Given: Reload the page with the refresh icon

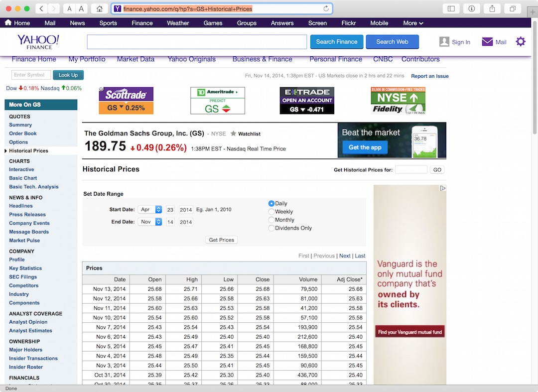Looking at the screenshot, I should click(x=326, y=8).
